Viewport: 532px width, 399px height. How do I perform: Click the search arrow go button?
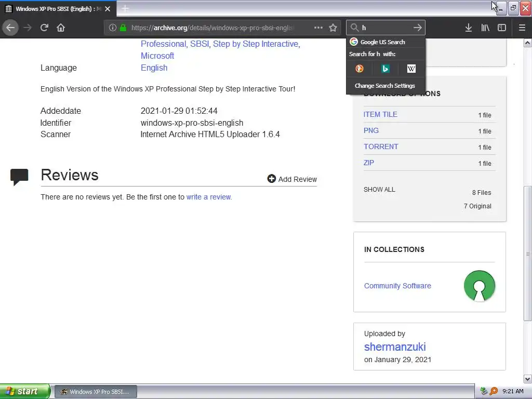[418, 28]
